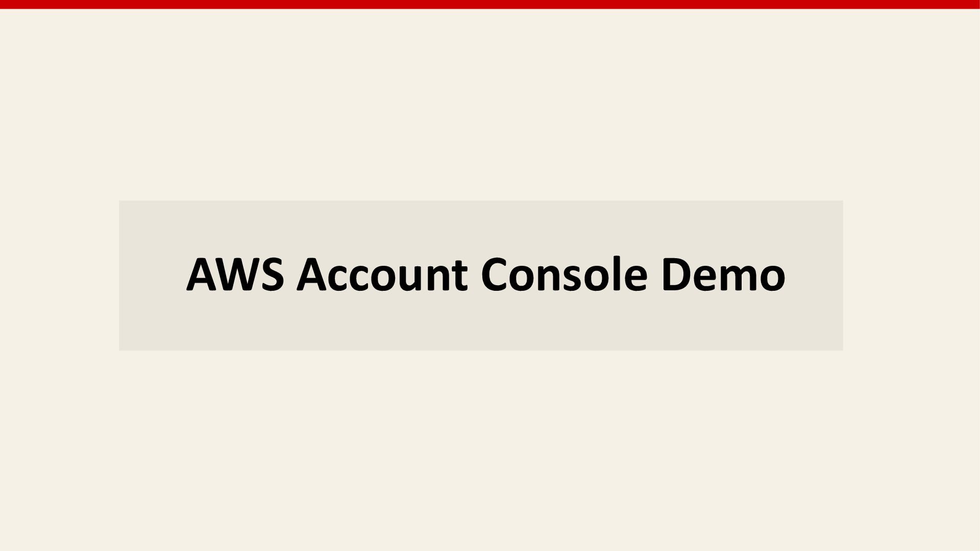Click the gray title box right of "Demo"

(814, 275)
